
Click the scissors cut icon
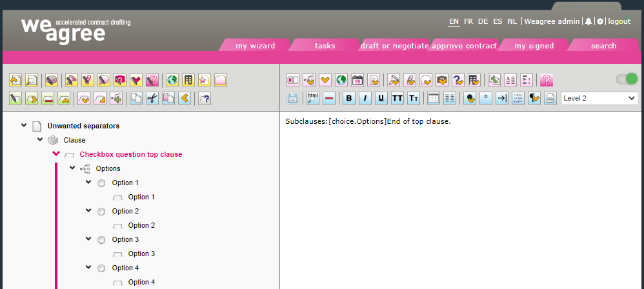pyautogui.click(x=152, y=98)
